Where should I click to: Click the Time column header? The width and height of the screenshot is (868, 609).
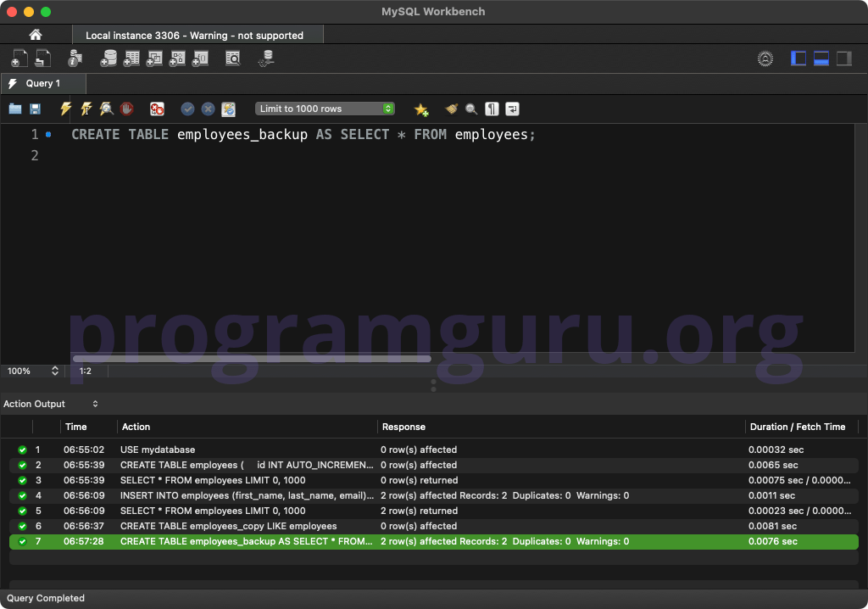pos(75,427)
